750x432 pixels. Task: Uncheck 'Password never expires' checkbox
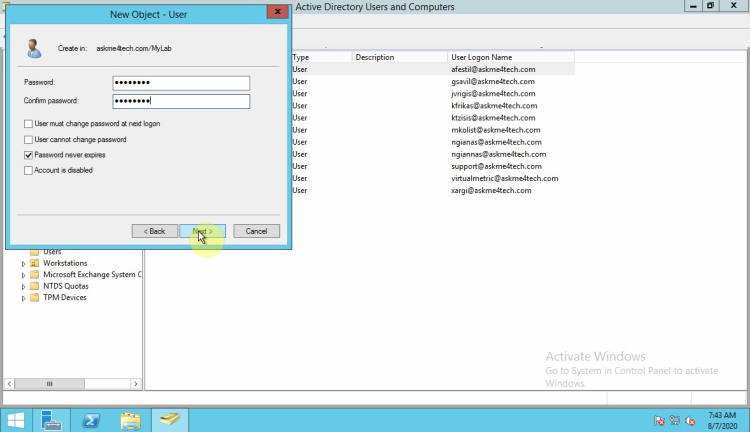click(x=28, y=155)
